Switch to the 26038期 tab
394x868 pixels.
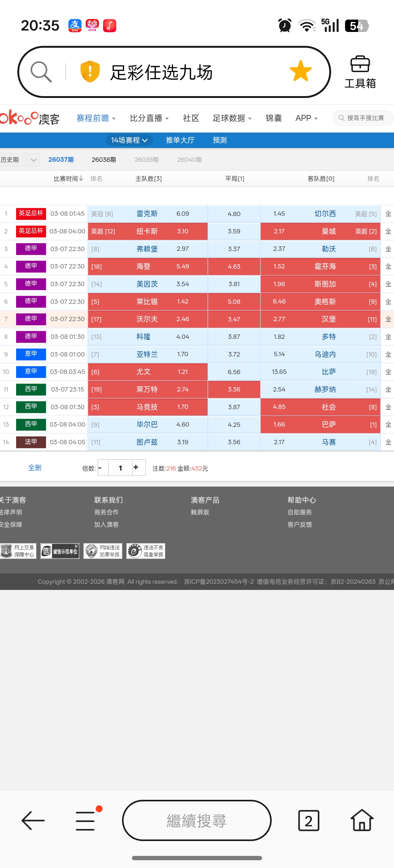coord(104,160)
